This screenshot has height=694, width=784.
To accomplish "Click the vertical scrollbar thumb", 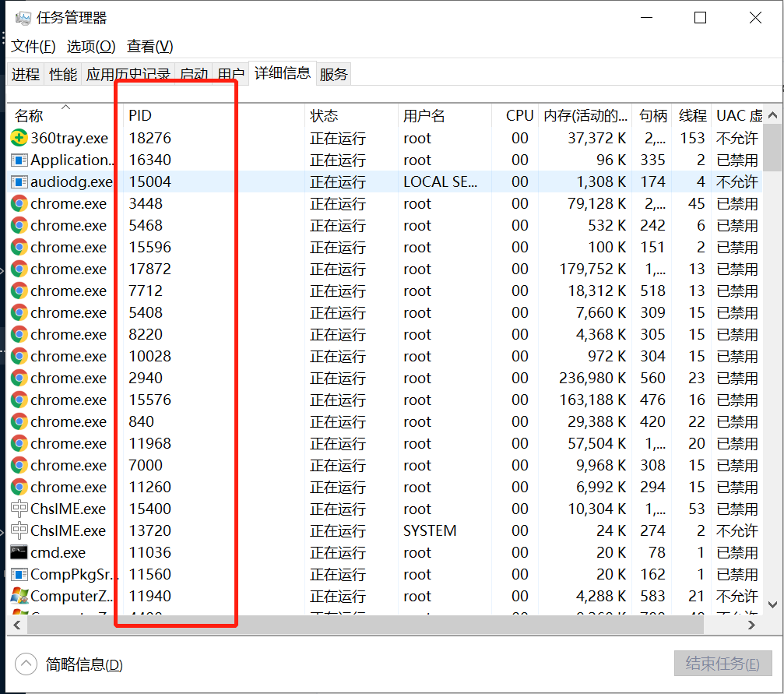I will (772, 148).
